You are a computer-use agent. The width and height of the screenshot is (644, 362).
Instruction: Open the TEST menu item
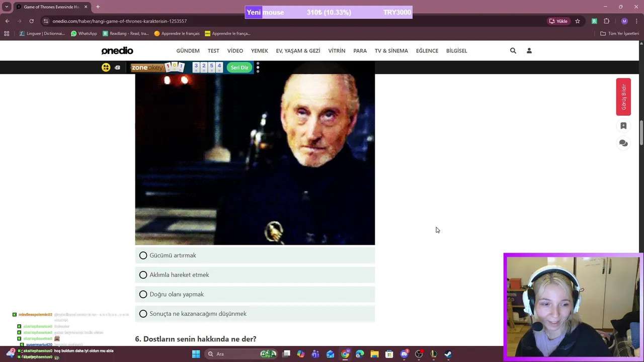point(213,51)
